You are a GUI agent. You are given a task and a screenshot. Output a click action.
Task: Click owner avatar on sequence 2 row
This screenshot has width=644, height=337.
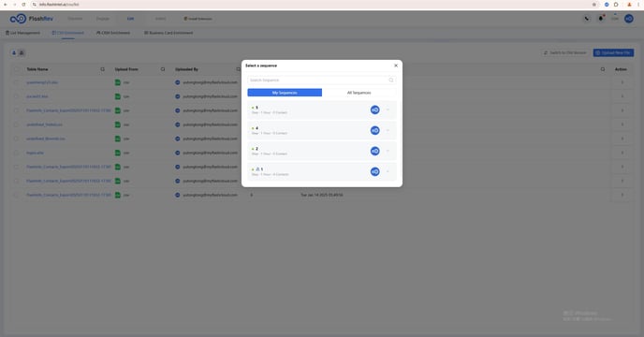pyautogui.click(x=375, y=151)
